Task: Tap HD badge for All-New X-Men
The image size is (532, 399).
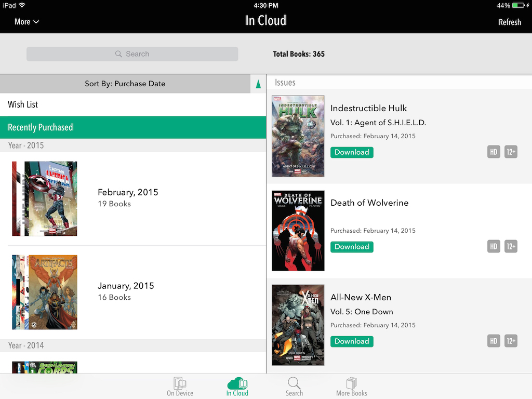Action: pyautogui.click(x=494, y=341)
